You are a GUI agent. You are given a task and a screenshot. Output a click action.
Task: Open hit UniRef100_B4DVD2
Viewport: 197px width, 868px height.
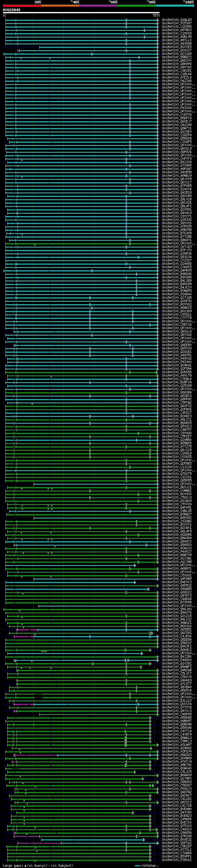click(x=177, y=518)
